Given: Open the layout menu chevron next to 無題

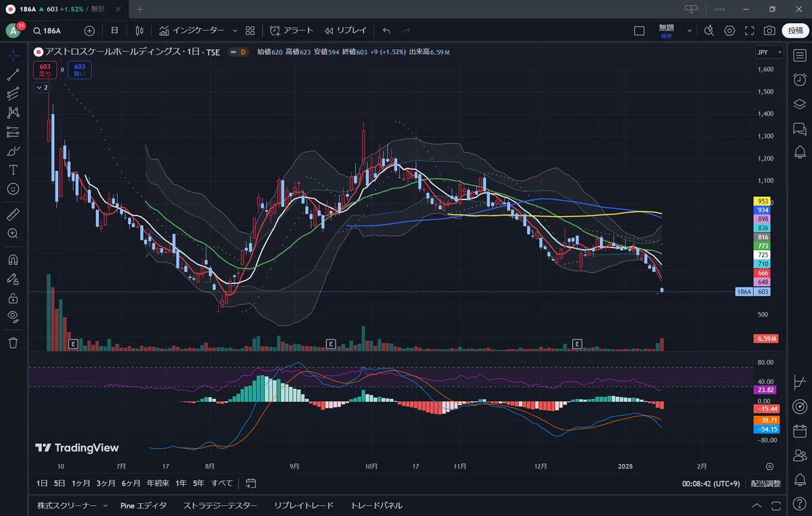Looking at the screenshot, I should point(690,30).
